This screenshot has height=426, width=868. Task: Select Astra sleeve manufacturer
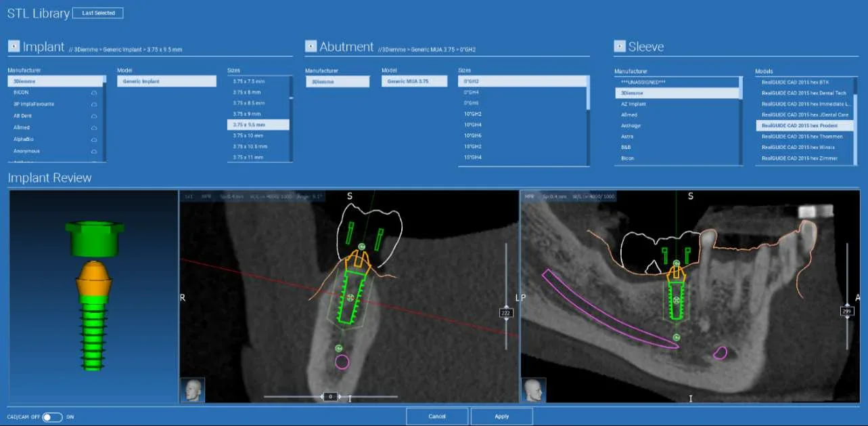(x=676, y=136)
